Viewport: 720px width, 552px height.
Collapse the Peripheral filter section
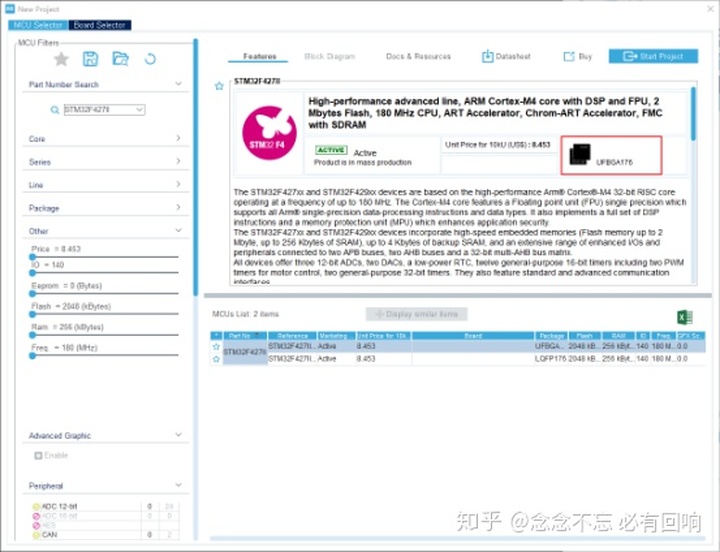179,485
